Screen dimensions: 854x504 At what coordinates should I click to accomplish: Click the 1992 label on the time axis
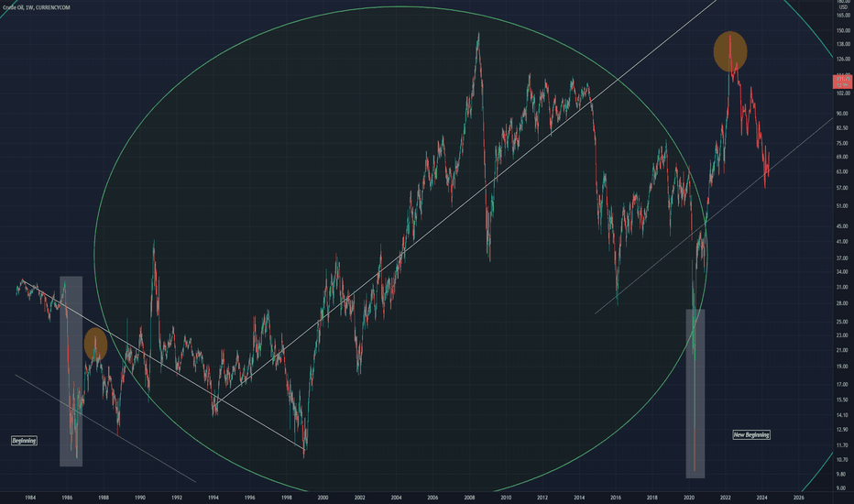pyautogui.click(x=177, y=498)
